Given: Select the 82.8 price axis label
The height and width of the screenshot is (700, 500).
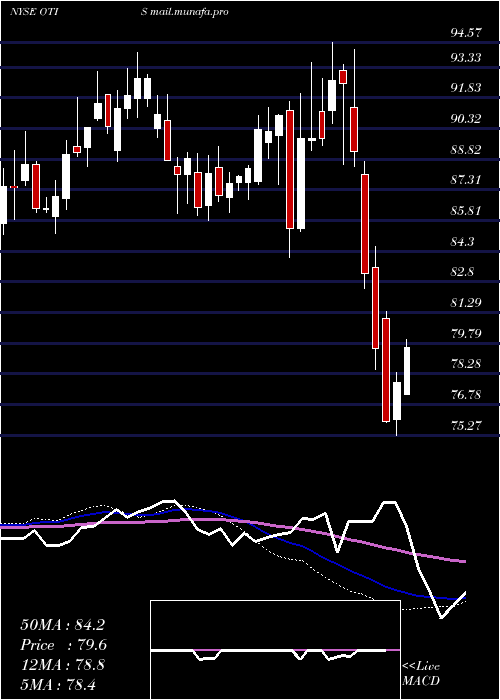Looking at the screenshot, I should coord(463,272).
